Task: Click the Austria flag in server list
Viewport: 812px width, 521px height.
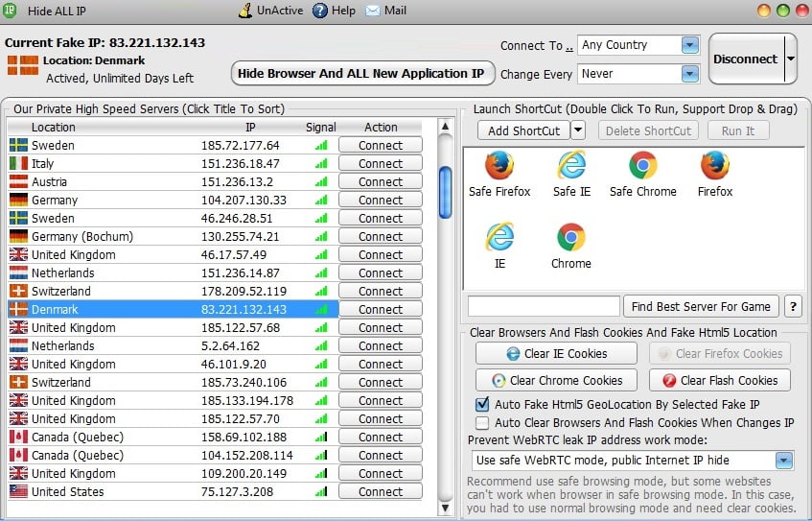Action: click(x=18, y=181)
